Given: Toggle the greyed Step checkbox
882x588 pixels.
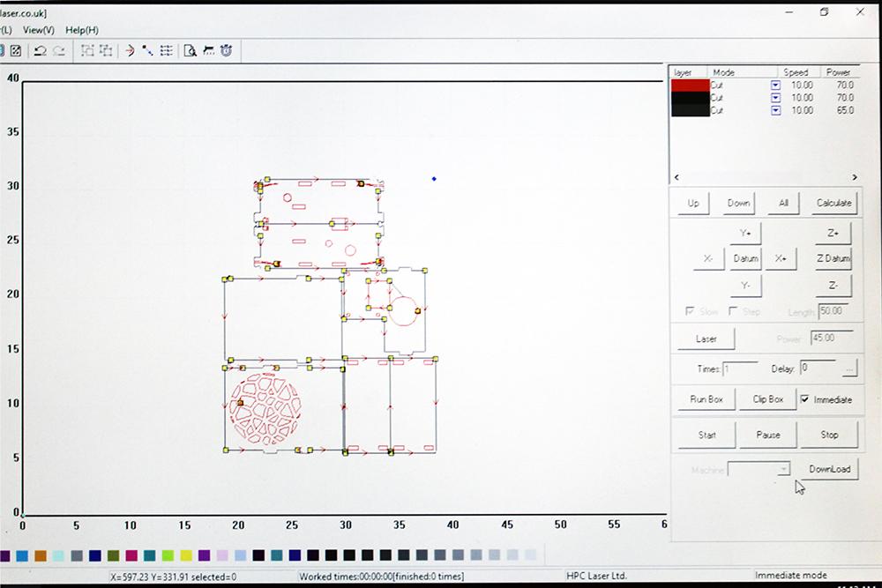Looking at the screenshot, I should tap(733, 311).
